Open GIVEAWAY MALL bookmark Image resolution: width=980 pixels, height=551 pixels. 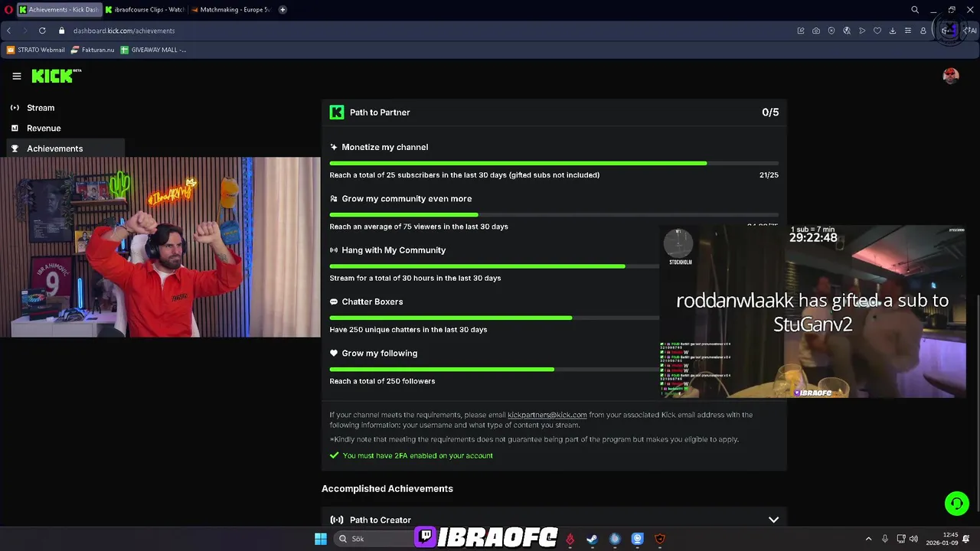point(153,50)
